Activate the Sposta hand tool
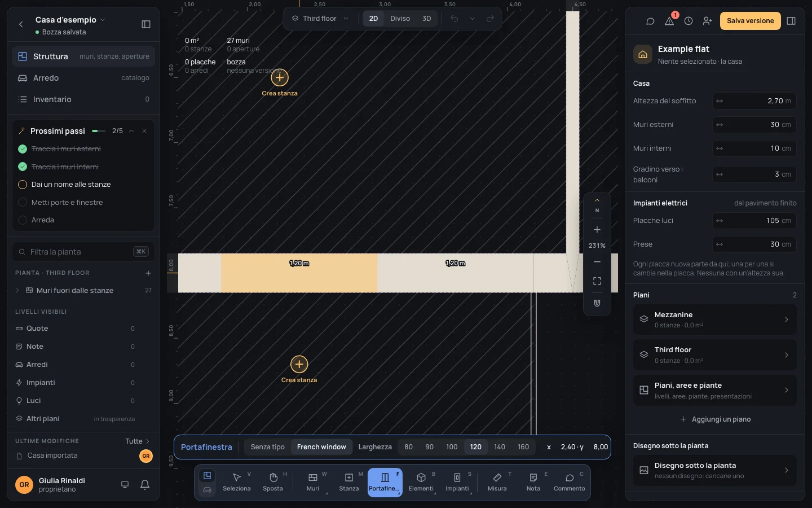The height and width of the screenshot is (508, 812). coord(273,483)
